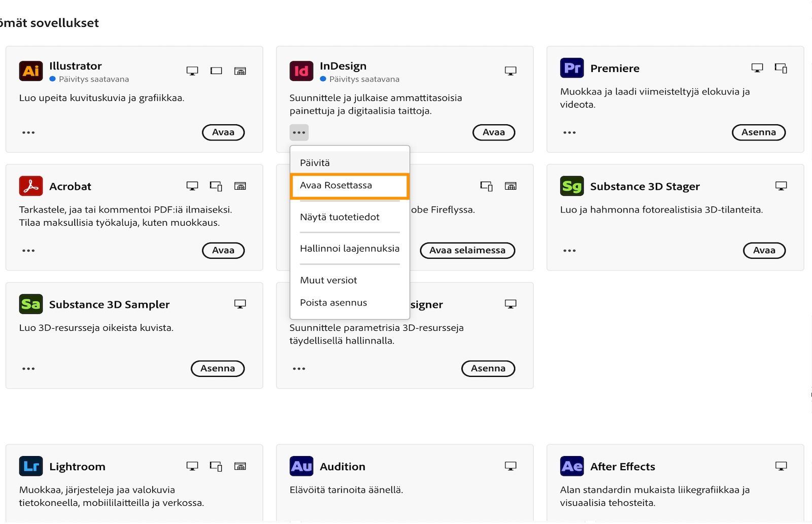Open the more-options menu on the Illustrator card
Viewport: 812px width, 524px height.
[x=28, y=132]
